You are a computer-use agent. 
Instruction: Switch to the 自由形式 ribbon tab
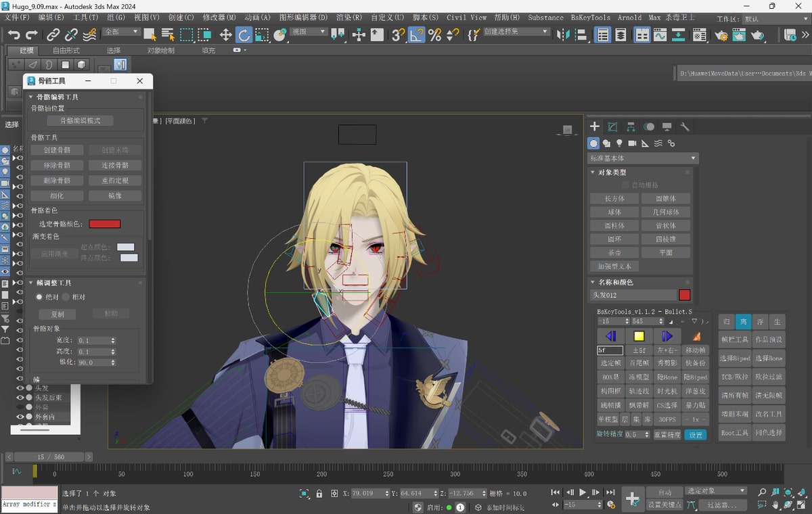(66, 50)
